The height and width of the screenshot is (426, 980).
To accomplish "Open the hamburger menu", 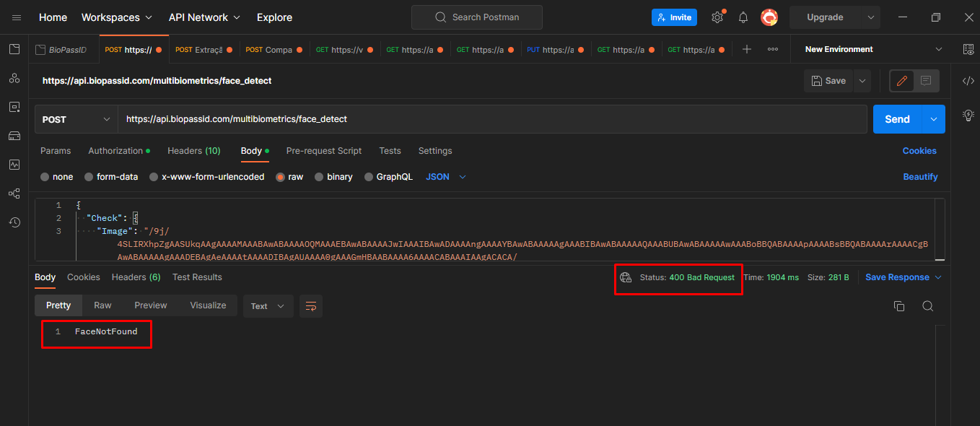I will pyautogui.click(x=17, y=17).
